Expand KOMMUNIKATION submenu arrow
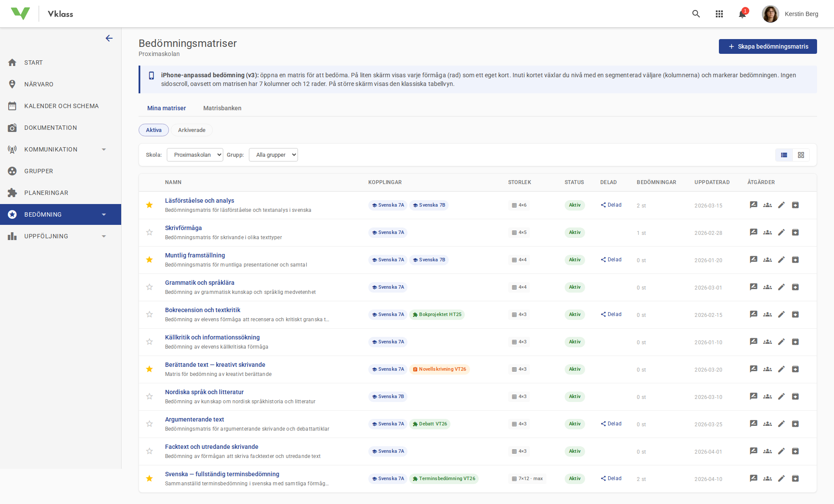 click(x=104, y=149)
